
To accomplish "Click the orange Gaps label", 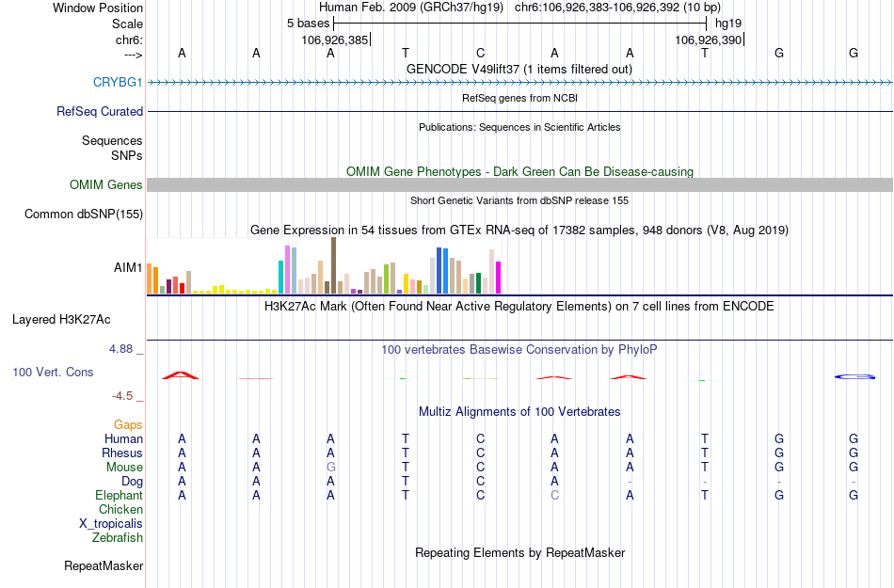I will 128,424.
